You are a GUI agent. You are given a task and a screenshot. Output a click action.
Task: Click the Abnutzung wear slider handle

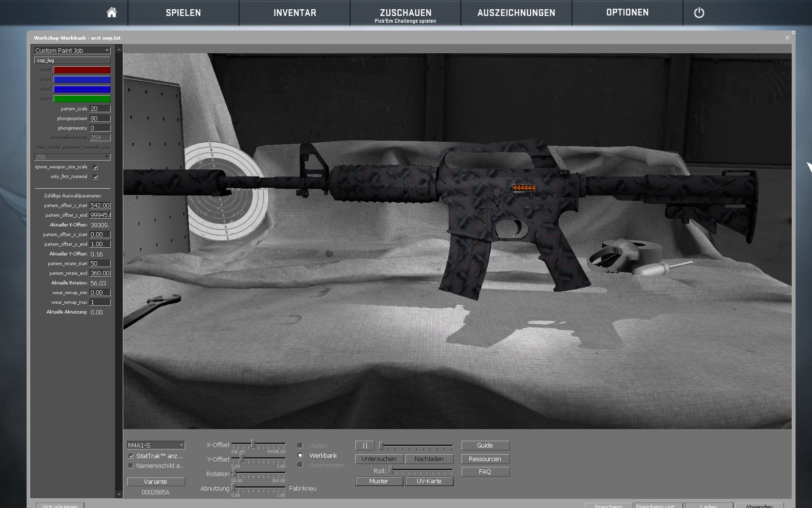coord(233,487)
